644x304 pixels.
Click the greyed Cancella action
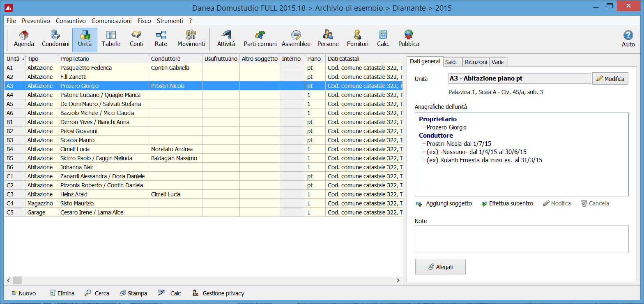pyautogui.click(x=595, y=203)
